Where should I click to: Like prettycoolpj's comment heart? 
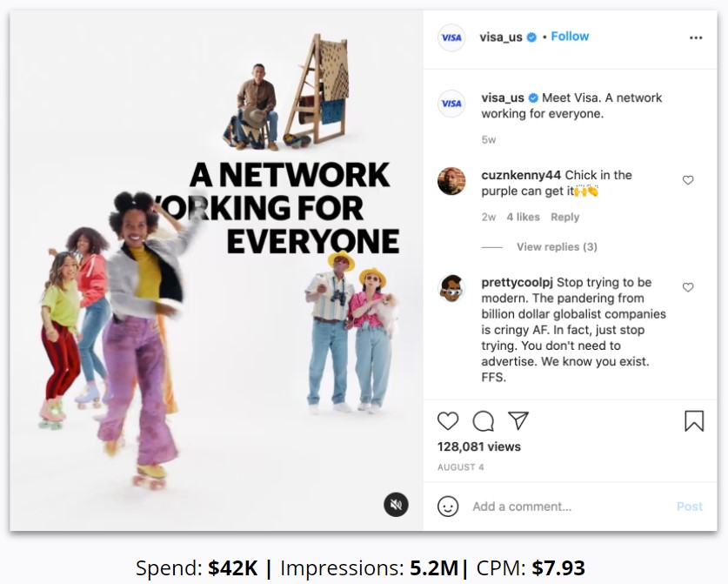click(x=688, y=287)
